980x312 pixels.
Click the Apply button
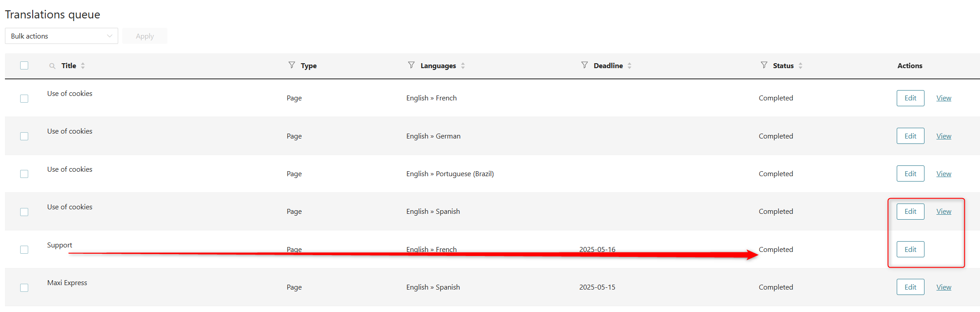click(x=145, y=36)
